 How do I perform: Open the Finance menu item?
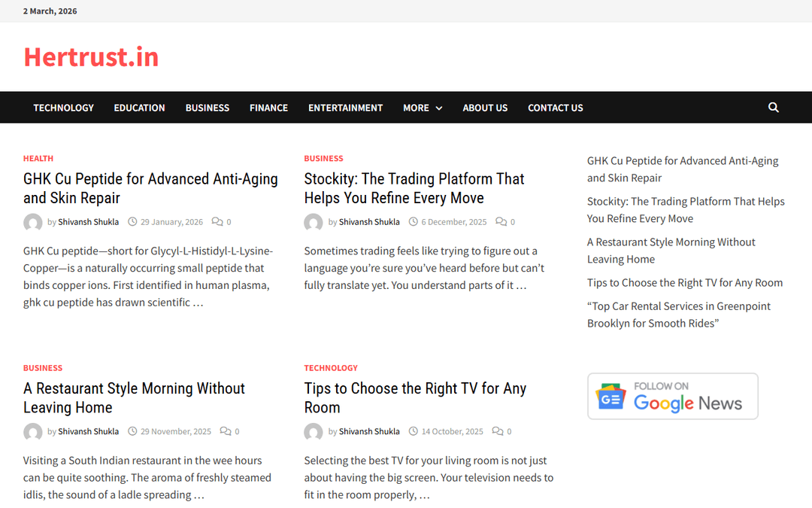tap(268, 108)
